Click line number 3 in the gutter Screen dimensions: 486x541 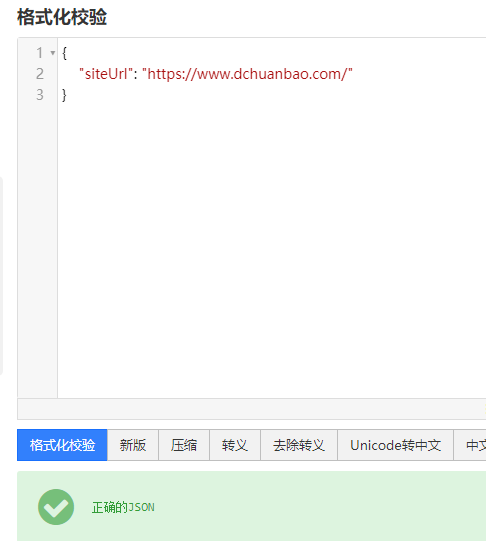click(40, 95)
